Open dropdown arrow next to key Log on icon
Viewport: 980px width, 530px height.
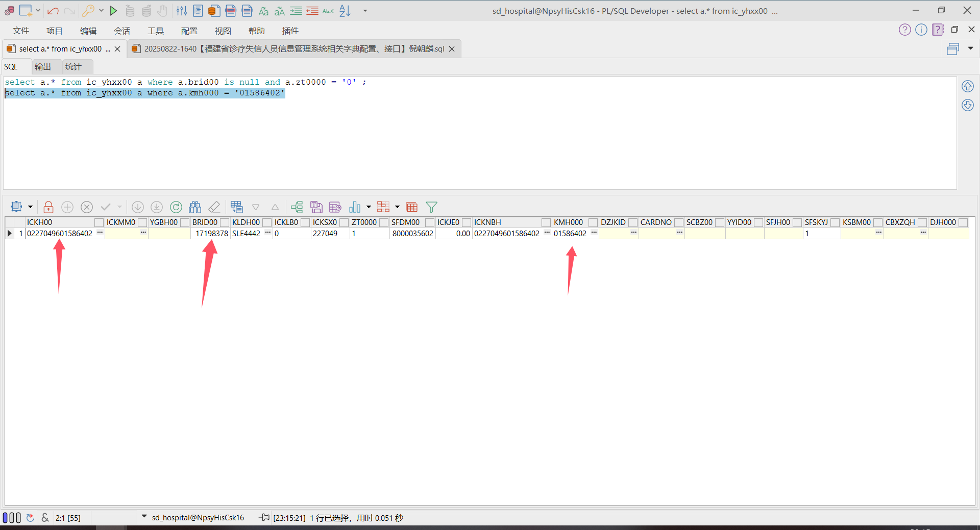point(101,11)
